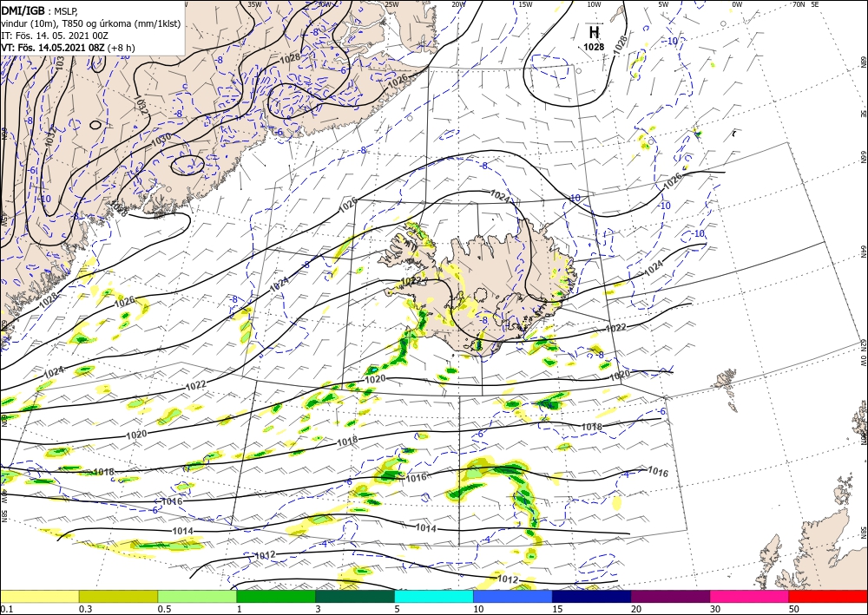This screenshot has width=868, height=615.
Task: Click the purple 20 mm legend swatch
Action: point(670,596)
